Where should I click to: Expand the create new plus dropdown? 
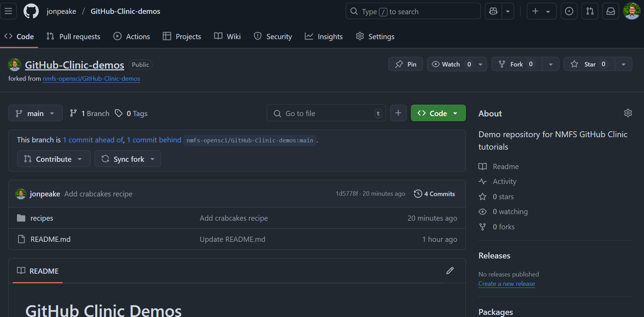(541, 11)
